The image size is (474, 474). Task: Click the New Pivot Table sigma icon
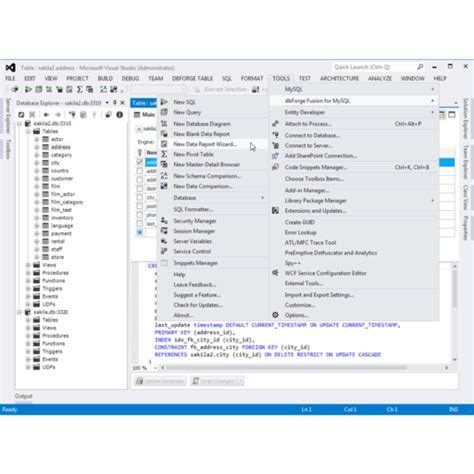[164, 154]
